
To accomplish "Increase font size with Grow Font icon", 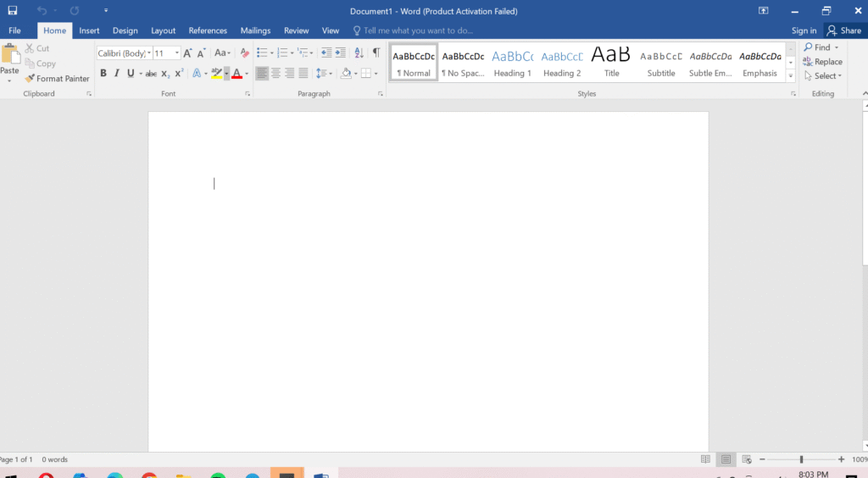I will point(187,53).
